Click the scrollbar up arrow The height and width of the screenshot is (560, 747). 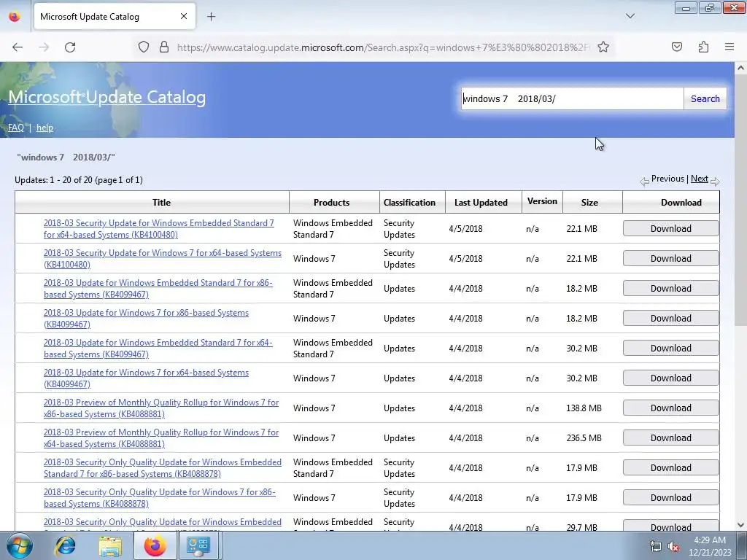coord(740,68)
